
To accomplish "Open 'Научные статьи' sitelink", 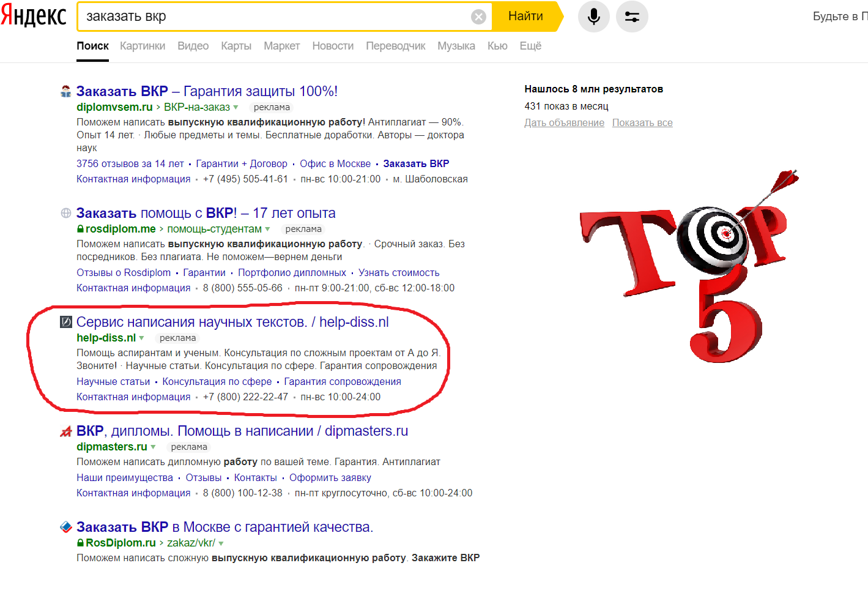I will [113, 382].
